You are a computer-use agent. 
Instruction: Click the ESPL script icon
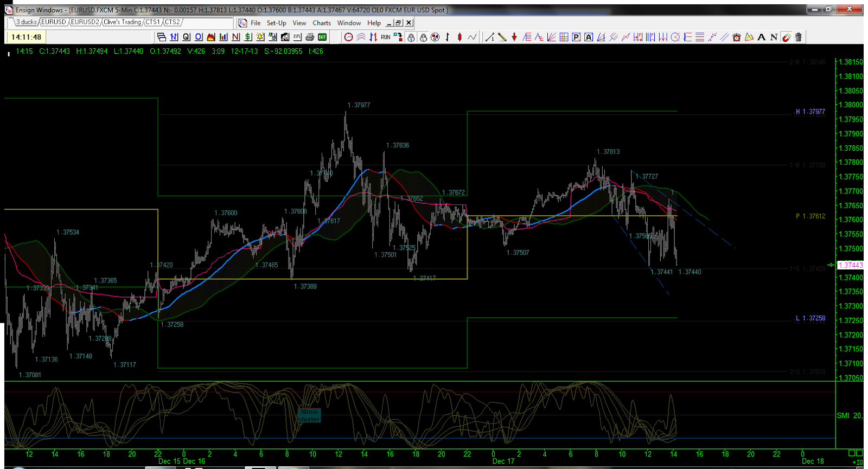coord(297,37)
